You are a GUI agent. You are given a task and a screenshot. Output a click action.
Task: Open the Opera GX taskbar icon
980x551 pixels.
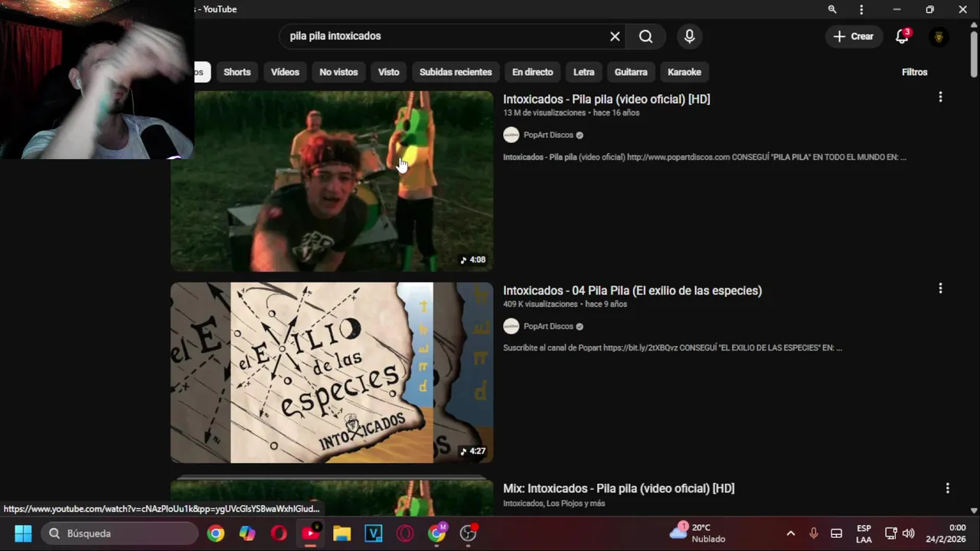[x=405, y=533]
